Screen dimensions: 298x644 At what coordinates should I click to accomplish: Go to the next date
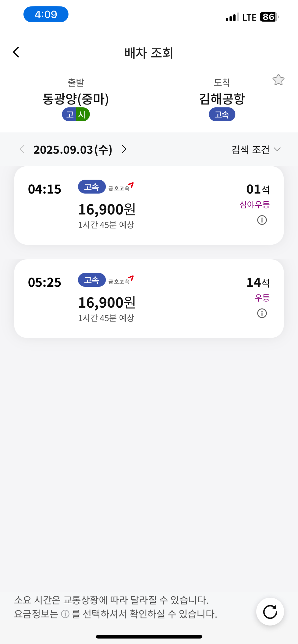pos(124,149)
